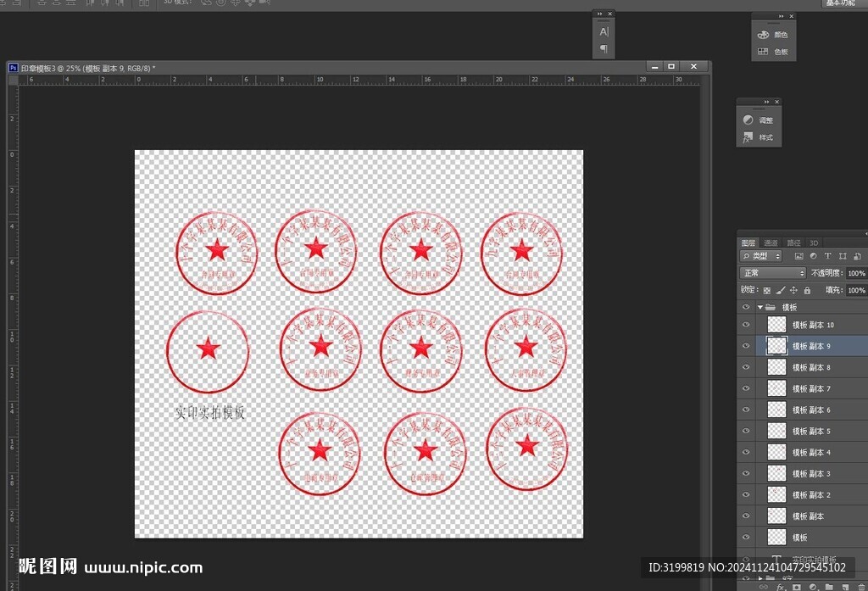Collapse the 颜色/色板 panel dock arrows
Screen dimensions: 868x591
781,16
